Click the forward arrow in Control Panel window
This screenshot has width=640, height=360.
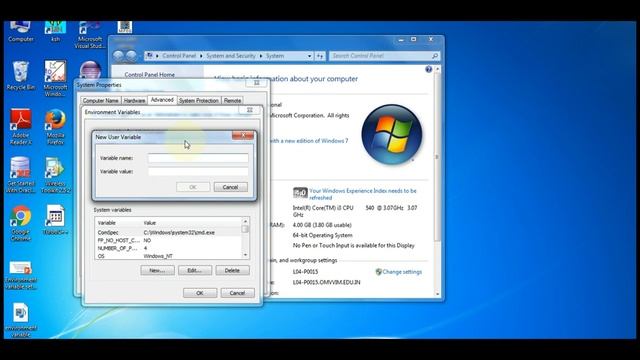[x=131, y=56]
